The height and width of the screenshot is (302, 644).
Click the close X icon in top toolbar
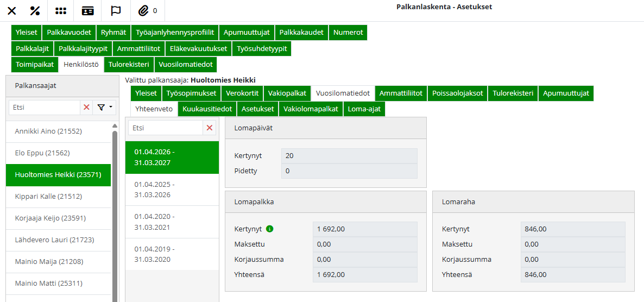(x=11, y=11)
